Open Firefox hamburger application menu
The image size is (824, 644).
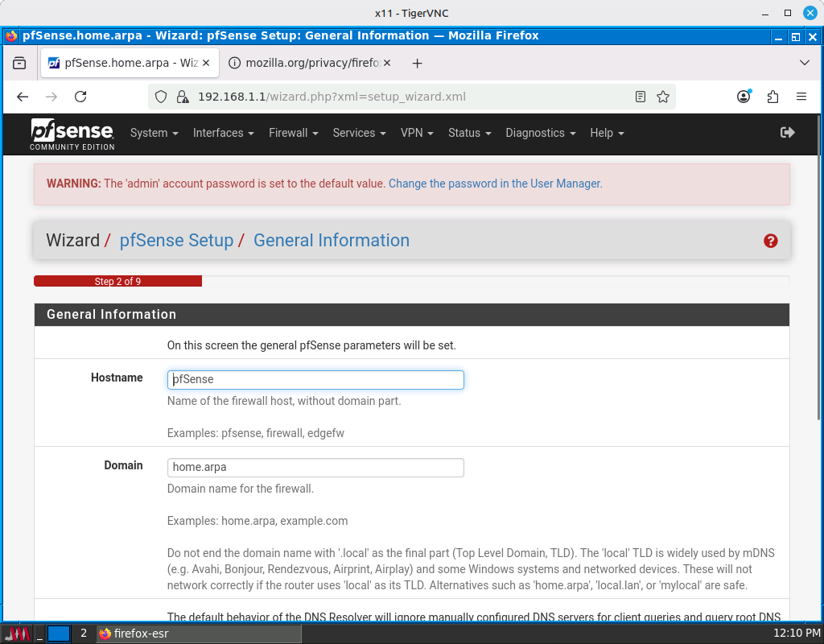[x=801, y=97]
